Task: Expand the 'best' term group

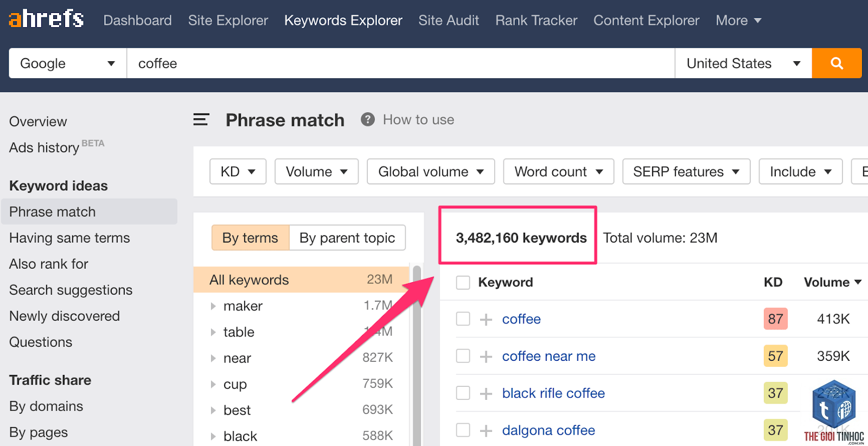Action: pyautogui.click(x=213, y=410)
